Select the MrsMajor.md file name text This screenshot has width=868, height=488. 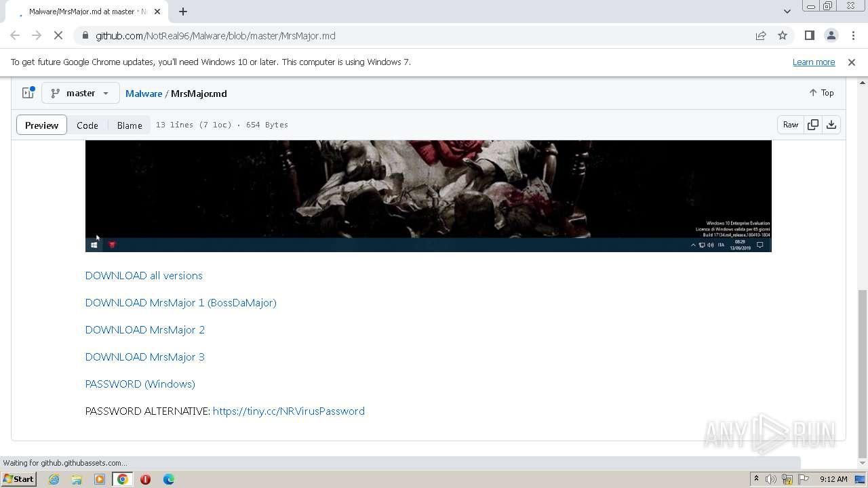click(199, 94)
